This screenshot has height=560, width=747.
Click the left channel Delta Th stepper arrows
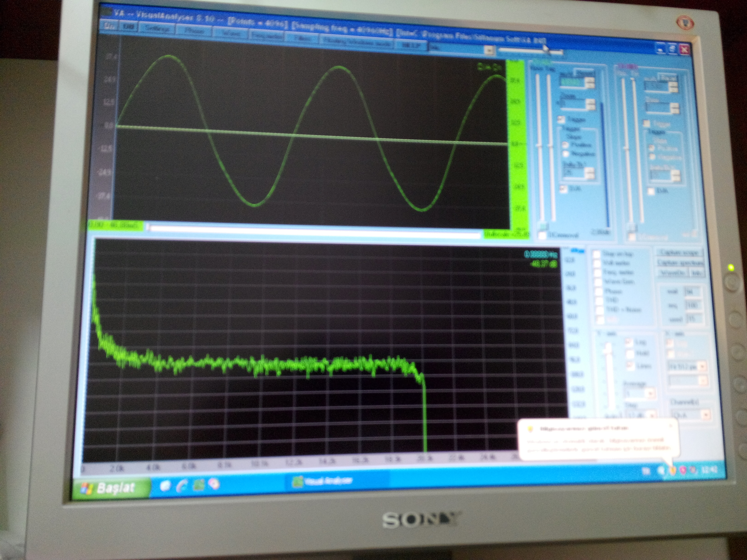tap(590, 173)
